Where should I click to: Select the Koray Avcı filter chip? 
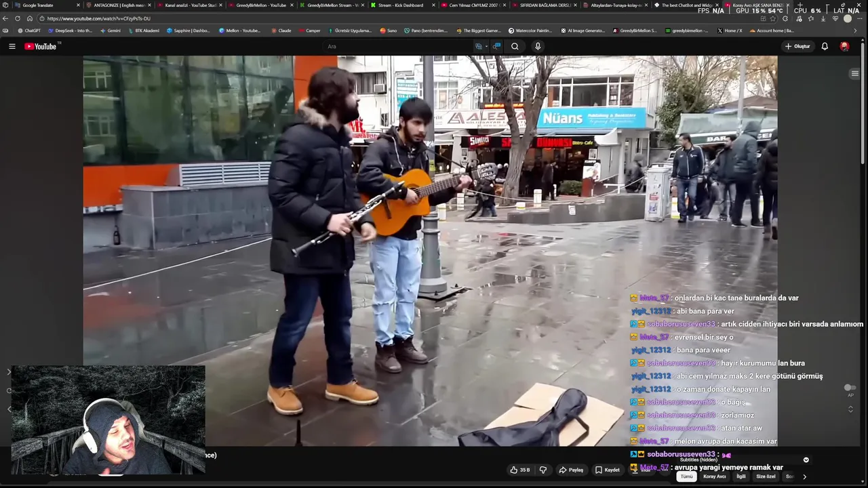[x=715, y=476]
